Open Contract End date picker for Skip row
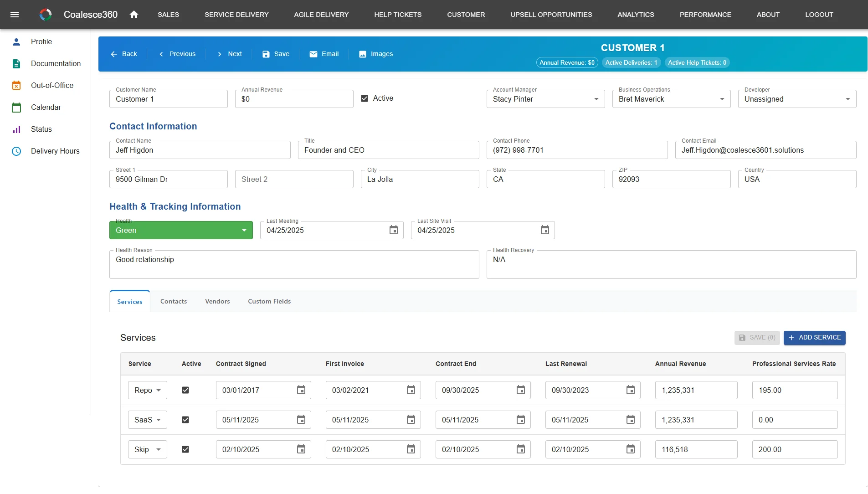Screen dimensions: 868x494 521,449
